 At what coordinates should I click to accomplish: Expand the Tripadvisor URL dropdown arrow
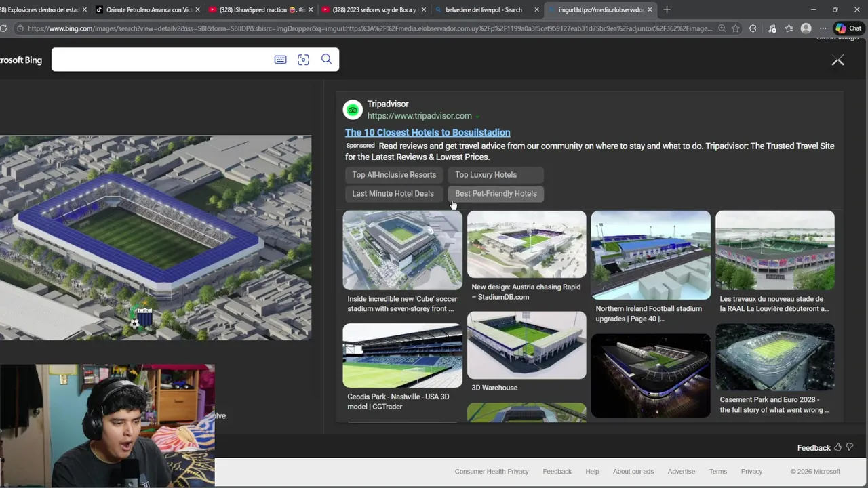(477, 117)
